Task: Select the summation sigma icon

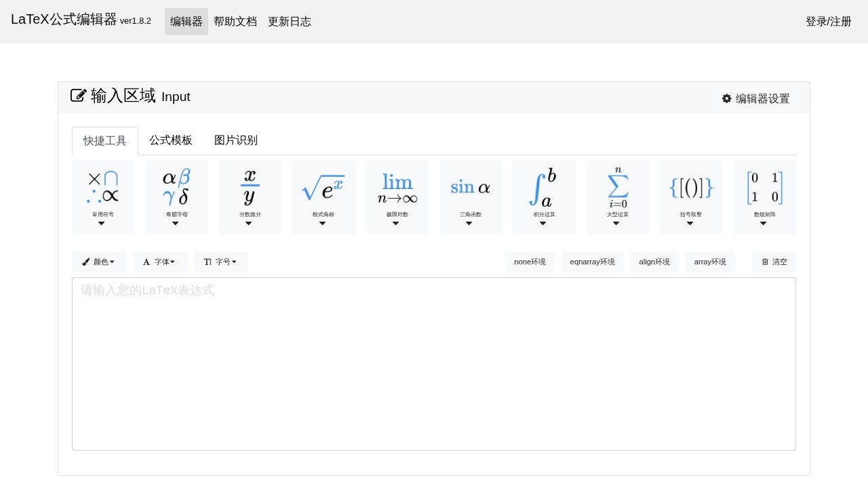Action: point(617,197)
